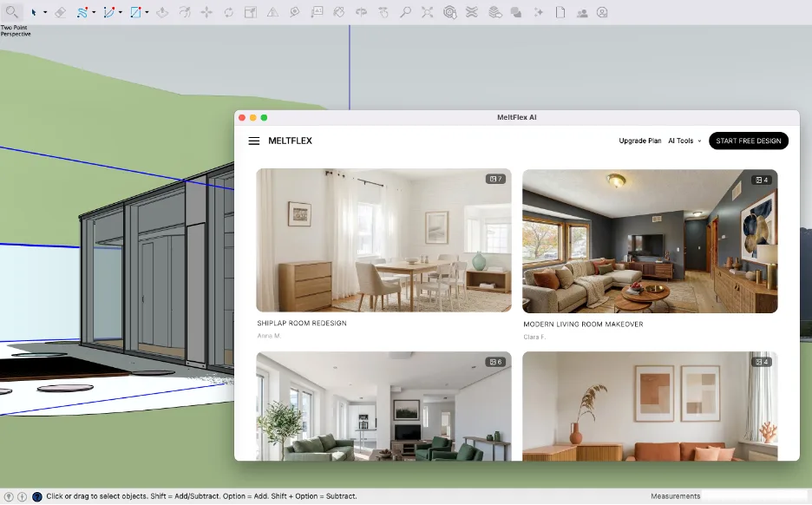
Task: Minimize MeltFlex AI window with yellow button
Action: [252, 118]
